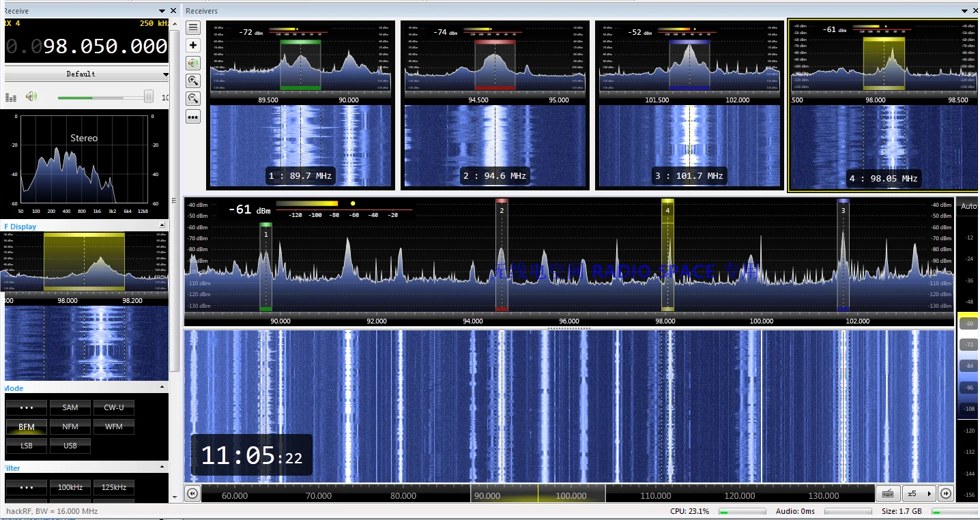The width and height of the screenshot is (980, 520).
Task: Select the BFM demodulation mode
Action: 27,427
